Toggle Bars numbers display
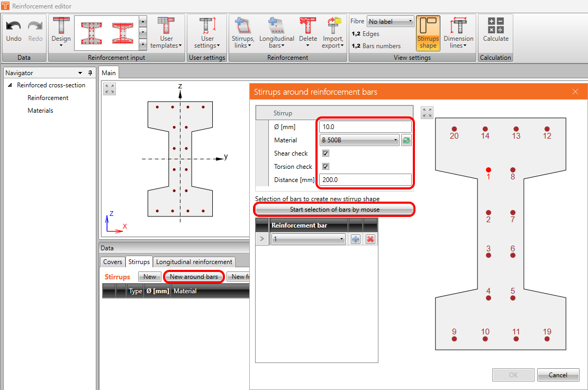 [376, 46]
